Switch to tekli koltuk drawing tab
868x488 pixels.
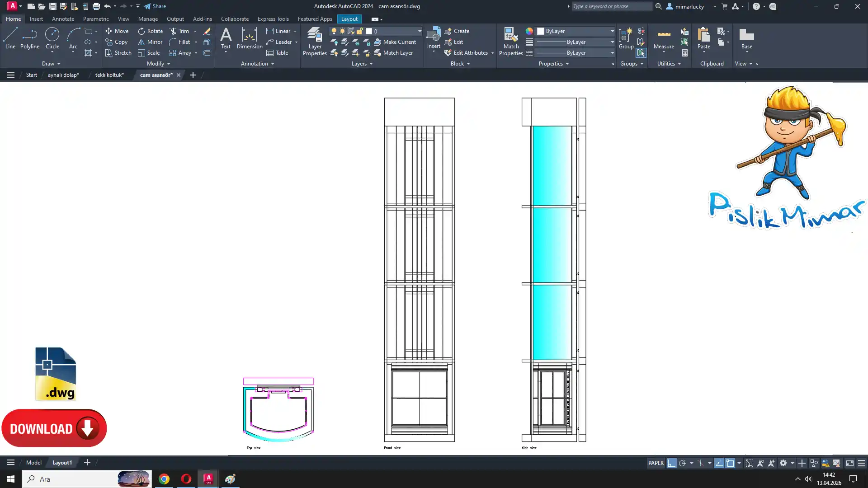coord(109,75)
